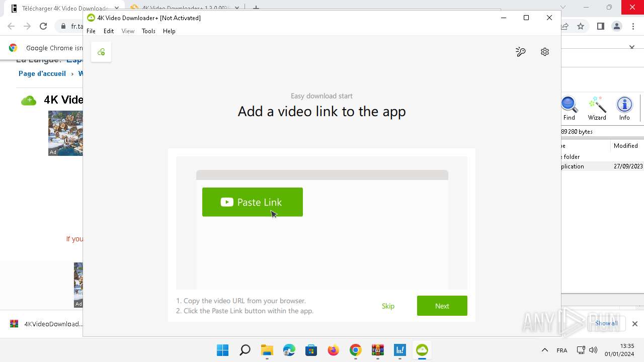Open the clock and date panel
Image resolution: width=644 pixels, height=362 pixels.
(x=619, y=350)
